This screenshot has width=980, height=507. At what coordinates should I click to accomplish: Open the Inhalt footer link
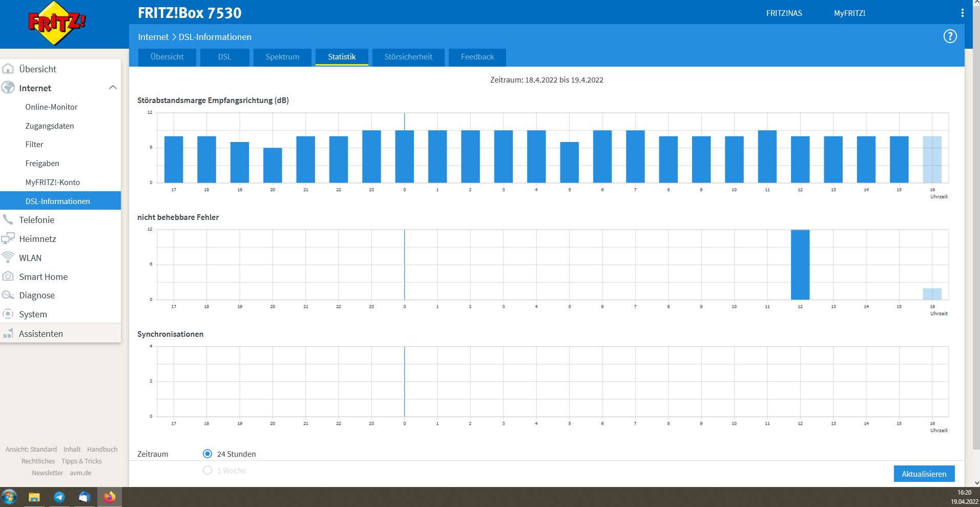tap(72, 449)
